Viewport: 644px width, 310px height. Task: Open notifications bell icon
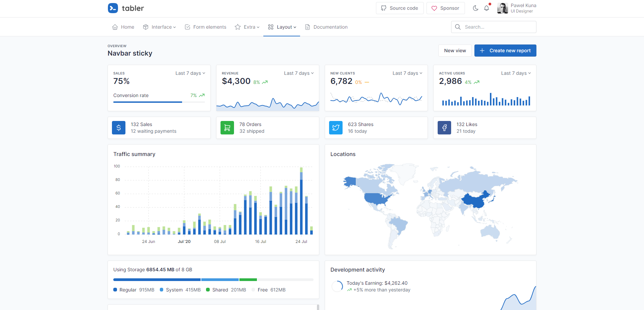[x=487, y=8]
